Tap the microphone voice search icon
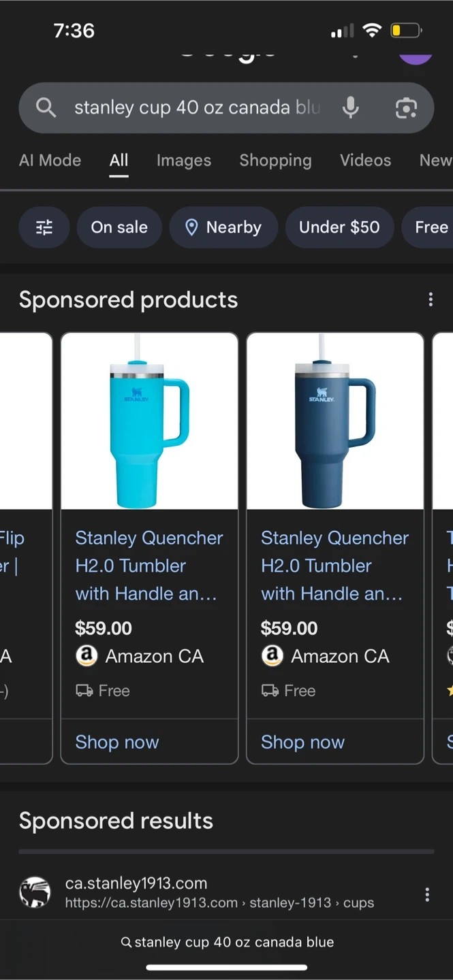This screenshot has width=453, height=980. click(351, 108)
